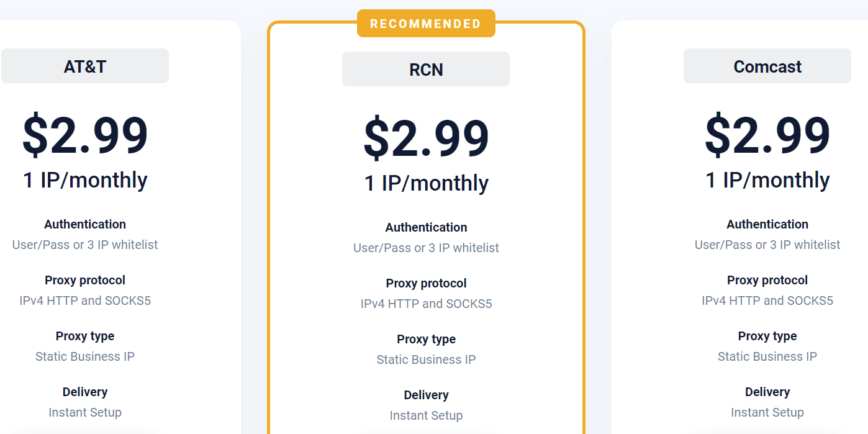Click "Instant Setup" in the AT&T card
Viewport: 868px width, 434px height.
[x=85, y=412]
